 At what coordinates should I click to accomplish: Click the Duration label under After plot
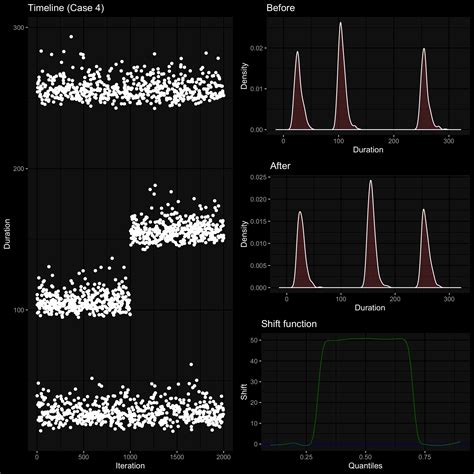click(370, 308)
